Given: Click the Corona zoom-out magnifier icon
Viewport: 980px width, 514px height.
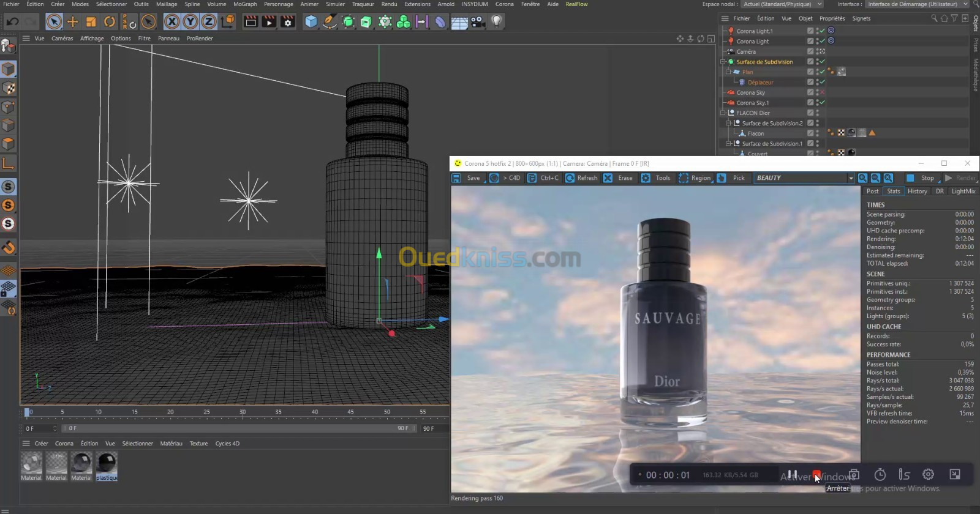Looking at the screenshot, I should pos(875,178).
